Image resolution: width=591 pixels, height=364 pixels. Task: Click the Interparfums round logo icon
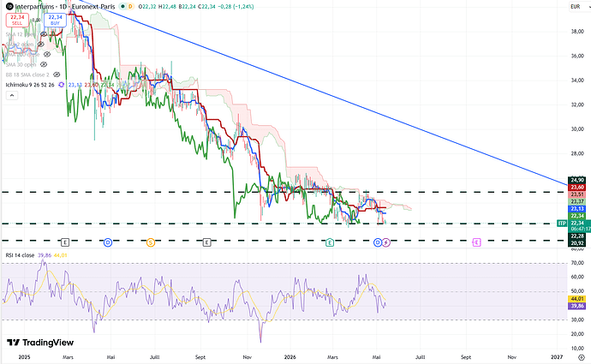tap(9, 6)
